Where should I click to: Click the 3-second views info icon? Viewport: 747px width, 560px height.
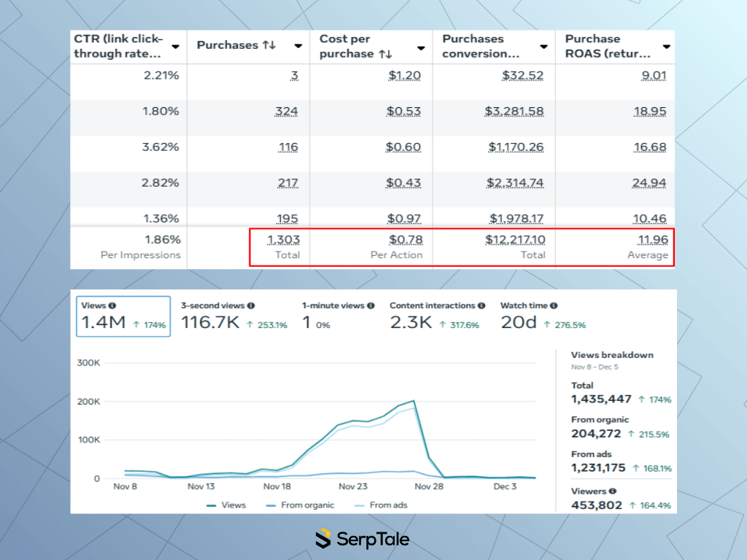pyautogui.click(x=251, y=306)
